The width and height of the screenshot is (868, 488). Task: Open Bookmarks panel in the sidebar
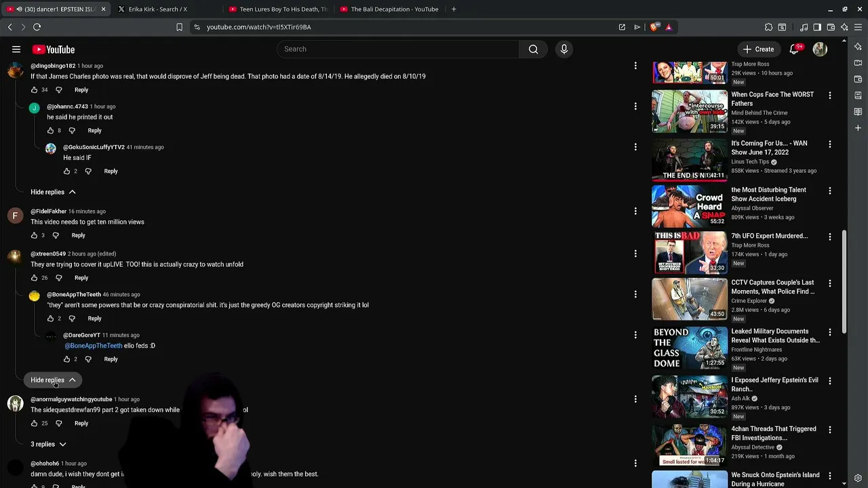click(x=859, y=96)
